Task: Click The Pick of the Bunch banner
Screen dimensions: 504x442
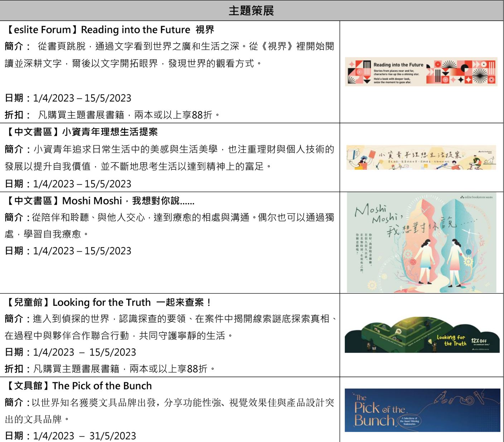Action: click(422, 410)
